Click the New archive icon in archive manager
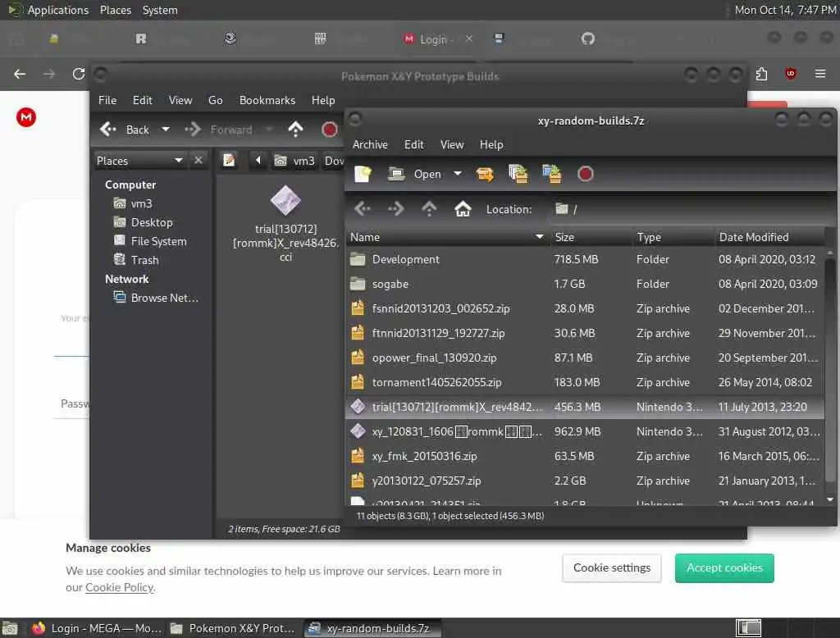The image size is (840, 638). pos(363,174)
